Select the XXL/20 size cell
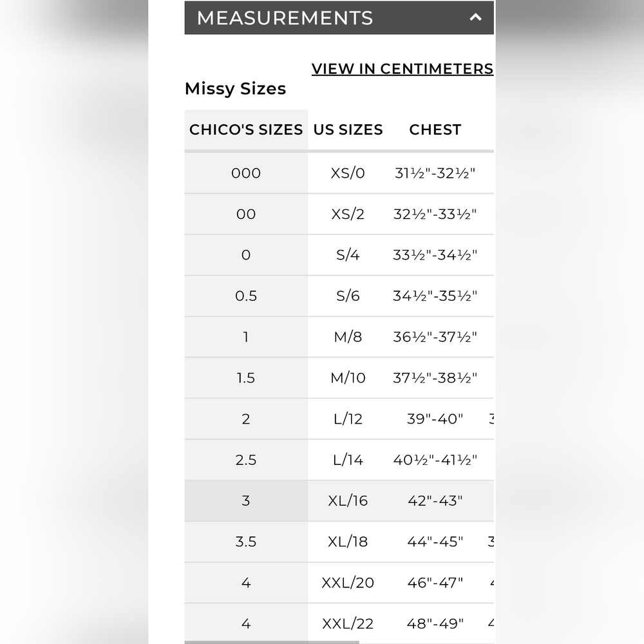 coord(348,583)
